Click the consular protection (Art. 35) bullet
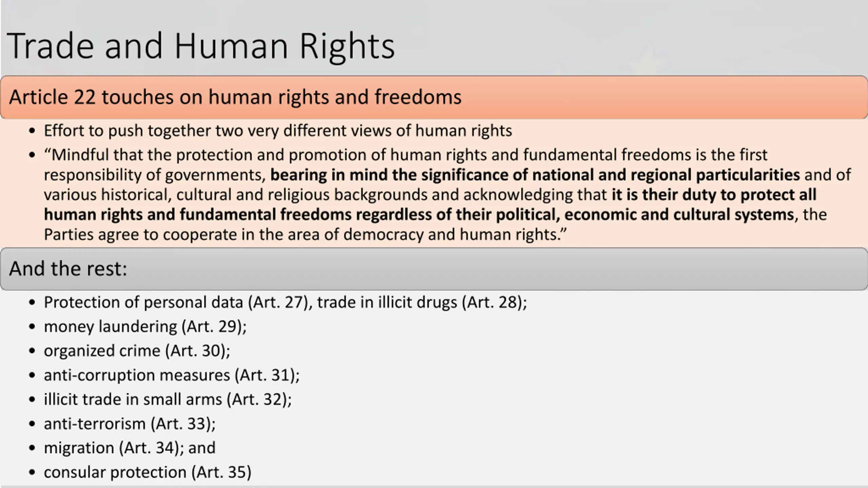This screenshot has height=488, width=868. tap(147, 472)
